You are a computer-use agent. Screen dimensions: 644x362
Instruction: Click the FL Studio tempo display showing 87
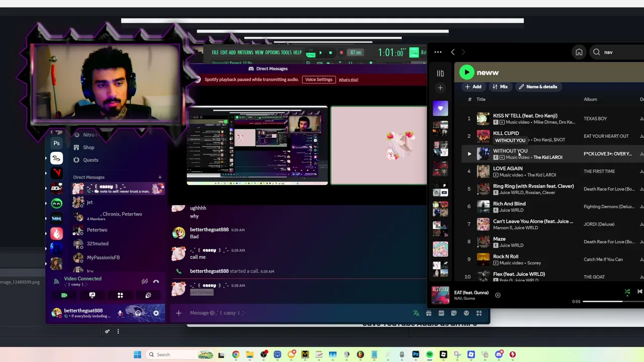[x=356, y=53]
